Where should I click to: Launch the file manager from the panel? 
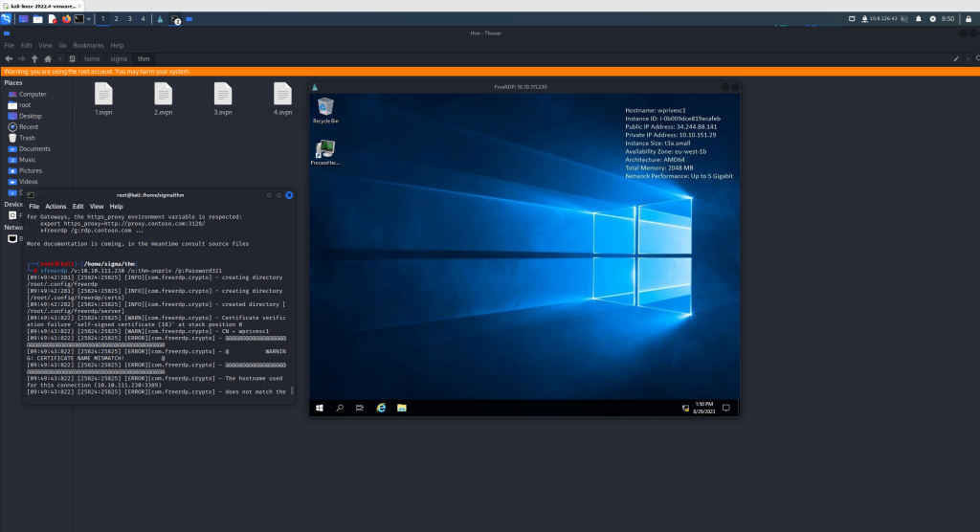pyautogui.click(x=37, y=19)
